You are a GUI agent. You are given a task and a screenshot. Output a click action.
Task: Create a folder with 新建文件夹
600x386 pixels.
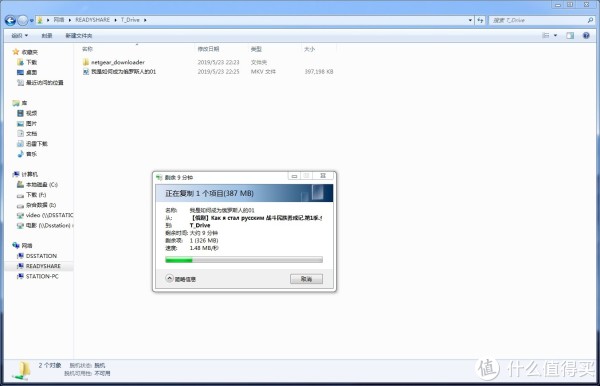[x=78, y=36]
